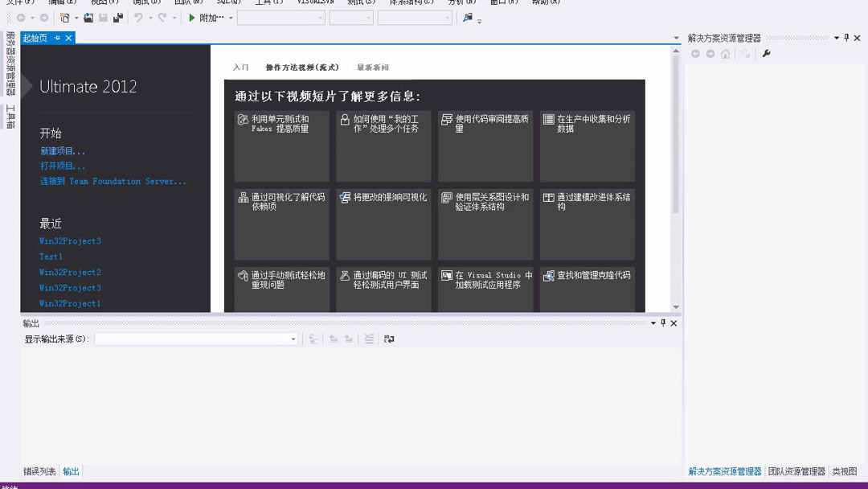Open the 显示输出来源 dropdown

click(292, 339)
